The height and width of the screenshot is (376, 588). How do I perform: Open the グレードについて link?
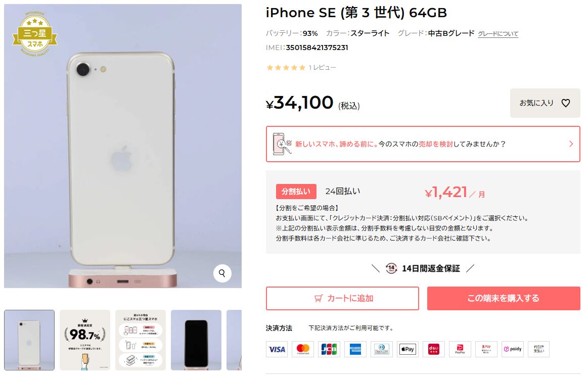pos(497,34)
